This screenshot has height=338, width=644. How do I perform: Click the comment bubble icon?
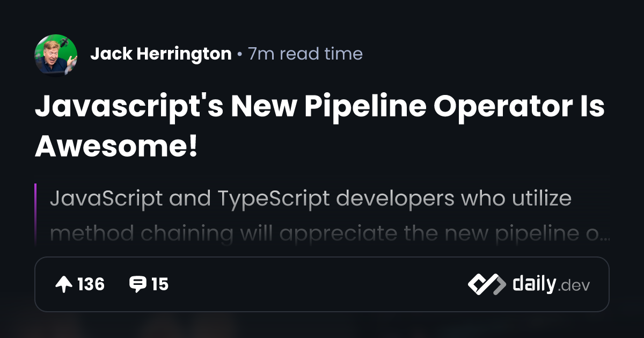coord(137,284)
